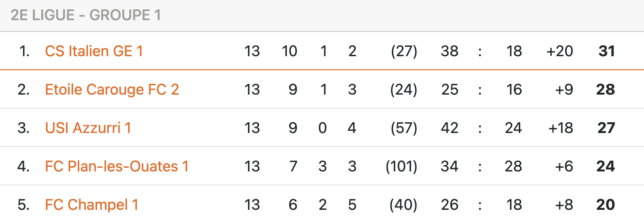Image resolution: width=644 pixels, height=222 pixels.
Task: Select FC Champel's 20 points total
Action: click(x=606, y=204)
